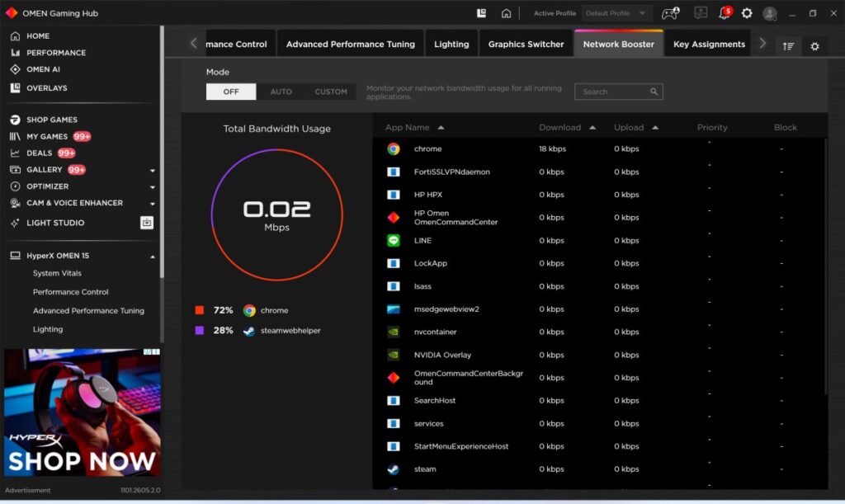Go to home via title bar house icon
Viewport: 845px width, 504px height.
pos(506,13)
